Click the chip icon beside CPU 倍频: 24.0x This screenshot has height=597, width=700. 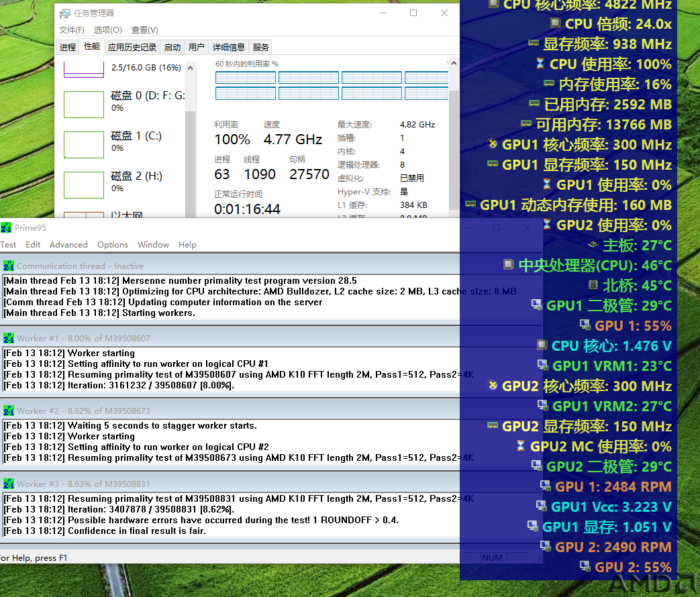pos(555,23)
